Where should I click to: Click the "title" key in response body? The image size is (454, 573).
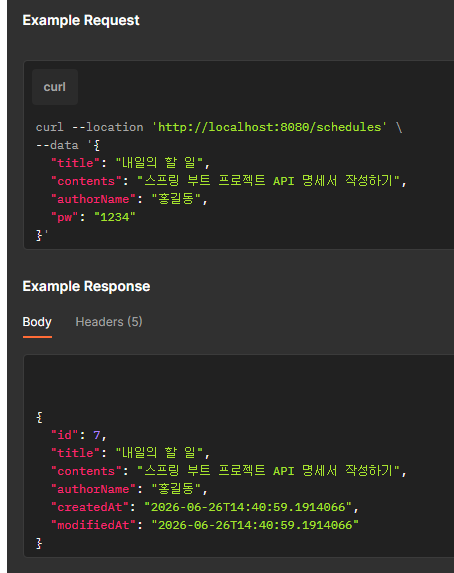coord(75,453)
